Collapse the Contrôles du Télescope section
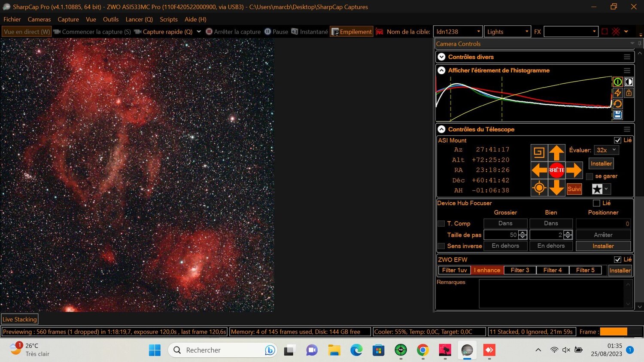 (441, 129)
